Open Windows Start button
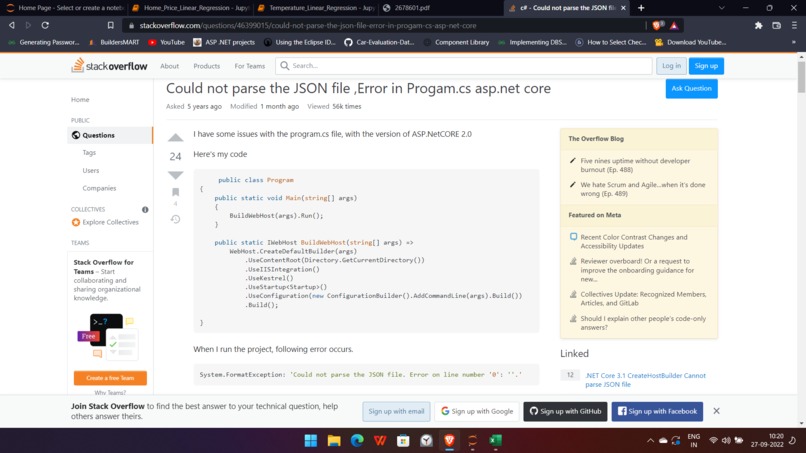This screenshot has width=806, height=453. (310, 441)
